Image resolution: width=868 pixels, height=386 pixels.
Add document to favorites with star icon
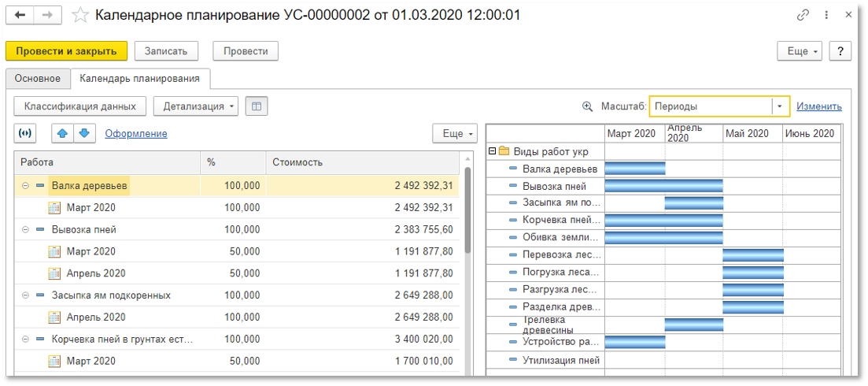tap(79, 15)
